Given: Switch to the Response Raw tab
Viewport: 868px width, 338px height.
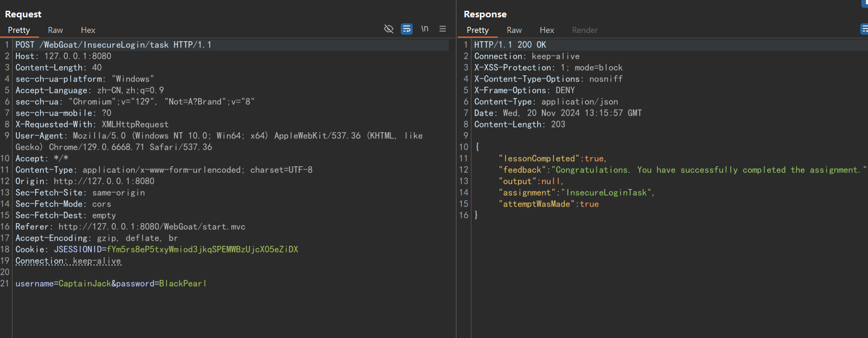Looking at the screenshot, I should point(514,30).
